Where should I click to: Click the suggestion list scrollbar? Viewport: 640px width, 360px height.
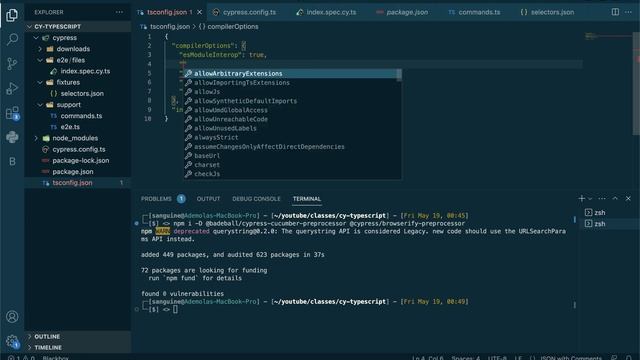pyautogui.click(x=399, y=75)
